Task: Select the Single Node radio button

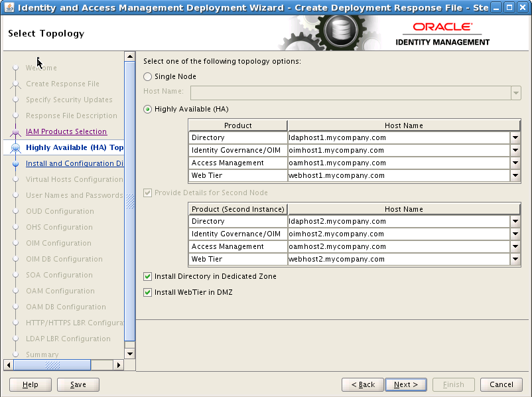Action: pos(147,77)
